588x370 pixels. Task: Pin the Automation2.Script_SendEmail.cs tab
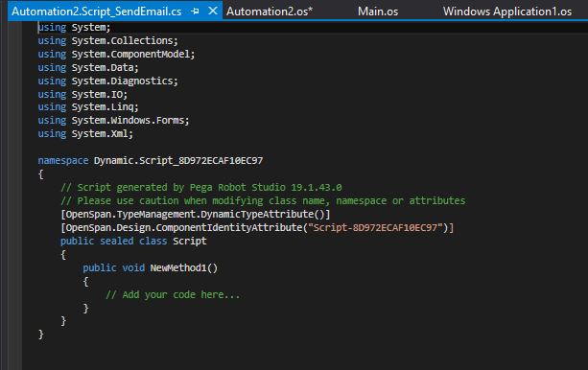click(195, 12)
